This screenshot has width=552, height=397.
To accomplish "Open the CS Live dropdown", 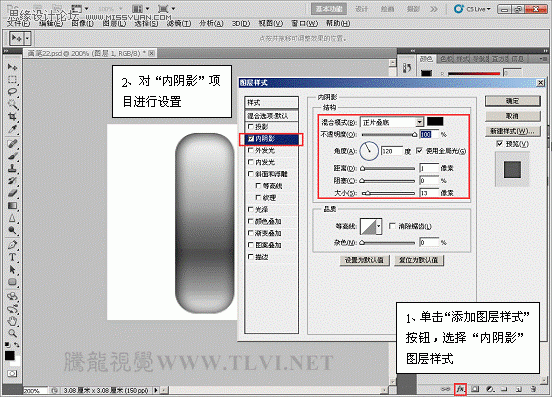I will 472,9.
